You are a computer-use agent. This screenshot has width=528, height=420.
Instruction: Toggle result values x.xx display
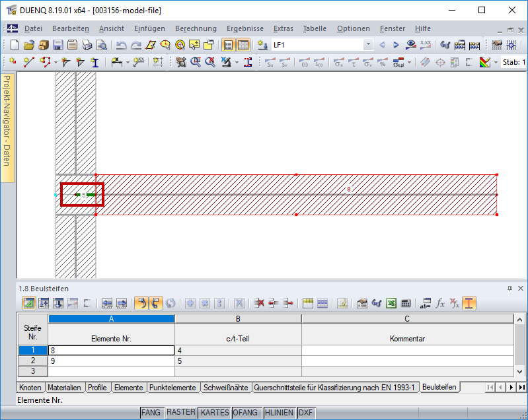click(x=426, y=45)
